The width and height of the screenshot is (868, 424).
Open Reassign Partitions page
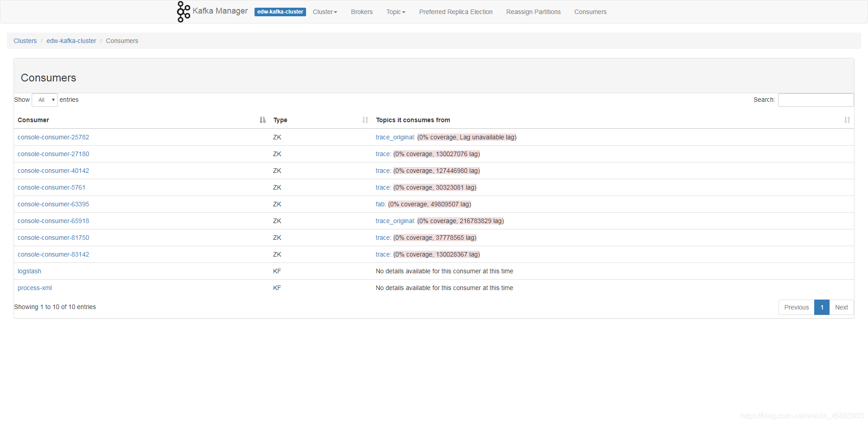tap(533, 12)
